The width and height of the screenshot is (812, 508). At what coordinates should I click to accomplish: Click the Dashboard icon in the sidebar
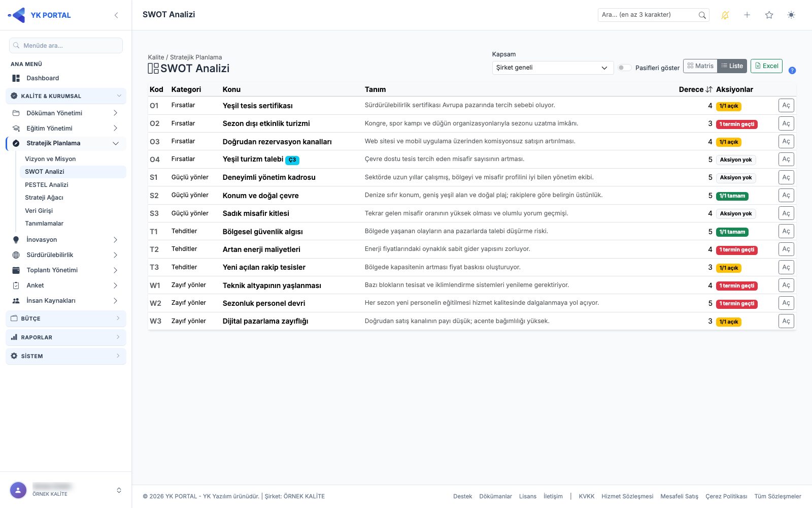pyautogui.click(x=16, y=78)
